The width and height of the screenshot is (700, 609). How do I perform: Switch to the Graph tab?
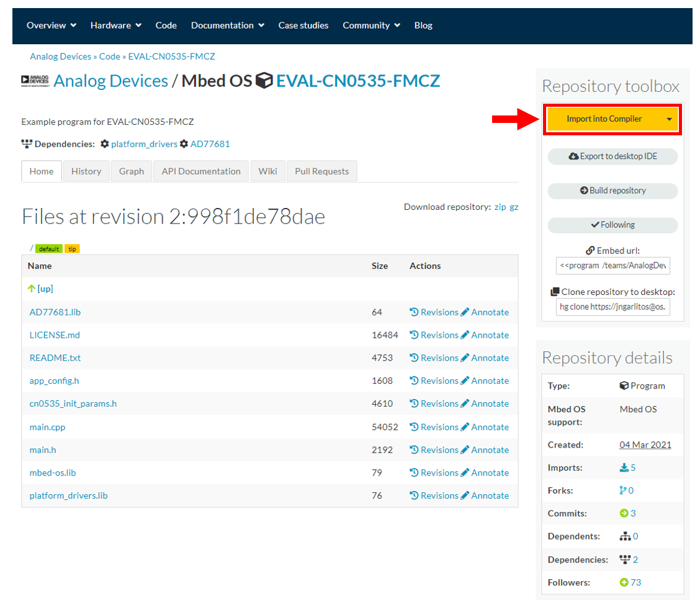132,171
